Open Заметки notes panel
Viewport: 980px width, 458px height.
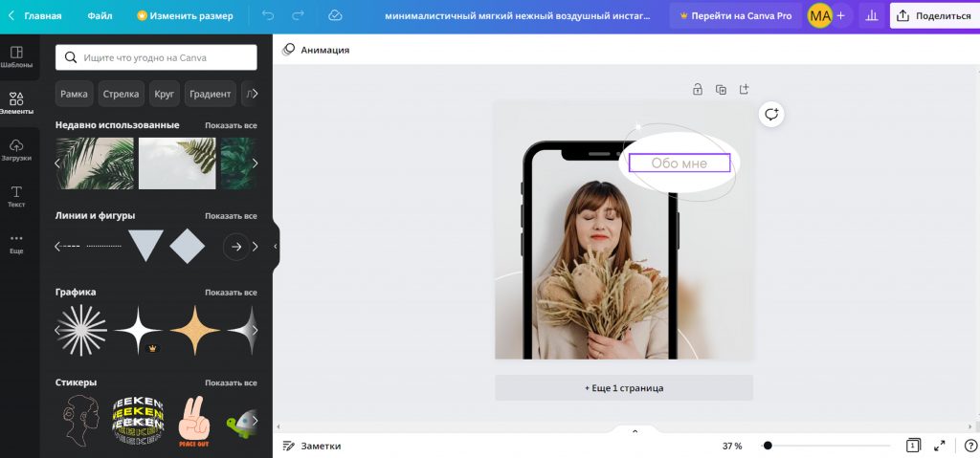coord(313,447)
